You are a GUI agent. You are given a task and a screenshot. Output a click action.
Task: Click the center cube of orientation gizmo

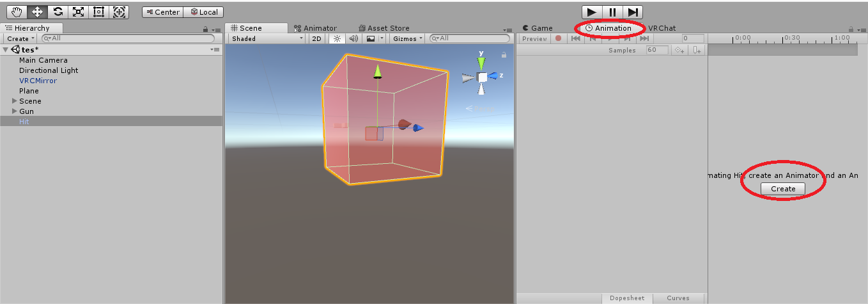(483, 77)
